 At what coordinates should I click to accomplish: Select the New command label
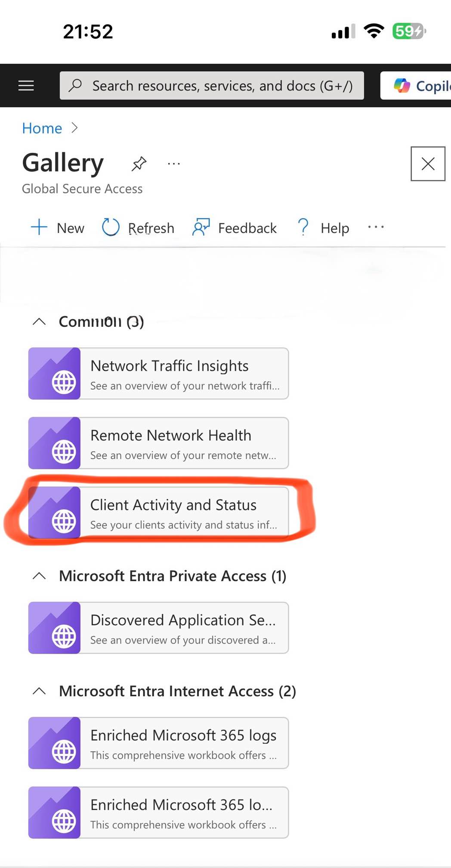pos(71,228)
